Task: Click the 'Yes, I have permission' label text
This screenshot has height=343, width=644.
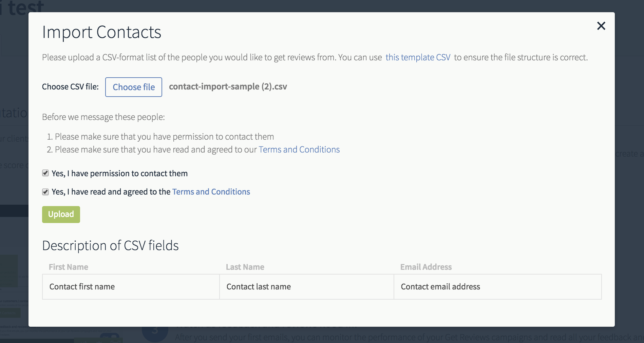Action: tap(119, 174)
